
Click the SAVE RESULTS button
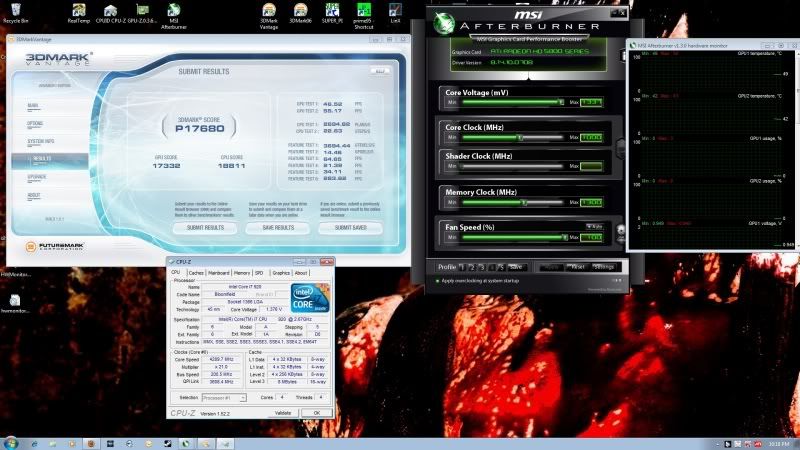click(277, 227)
